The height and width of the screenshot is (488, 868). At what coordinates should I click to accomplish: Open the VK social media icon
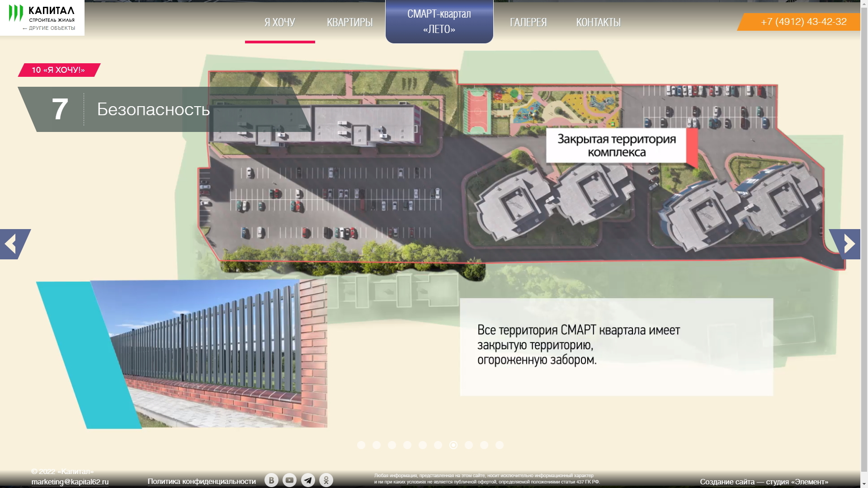(x=271, y=480)
